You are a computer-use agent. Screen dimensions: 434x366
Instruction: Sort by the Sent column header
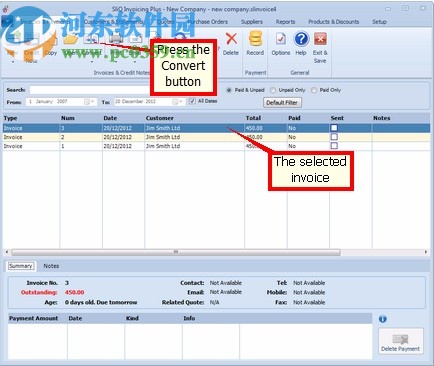point(351,118)
